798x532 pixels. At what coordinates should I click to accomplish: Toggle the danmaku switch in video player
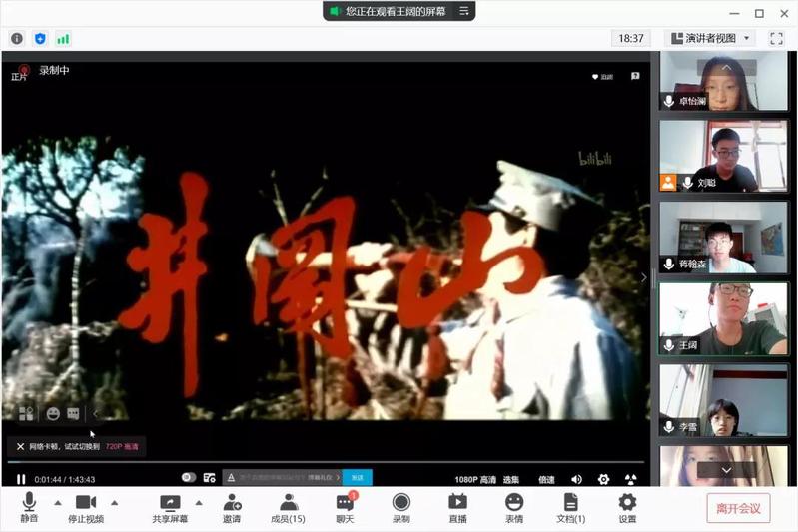(x=188, y=478)
